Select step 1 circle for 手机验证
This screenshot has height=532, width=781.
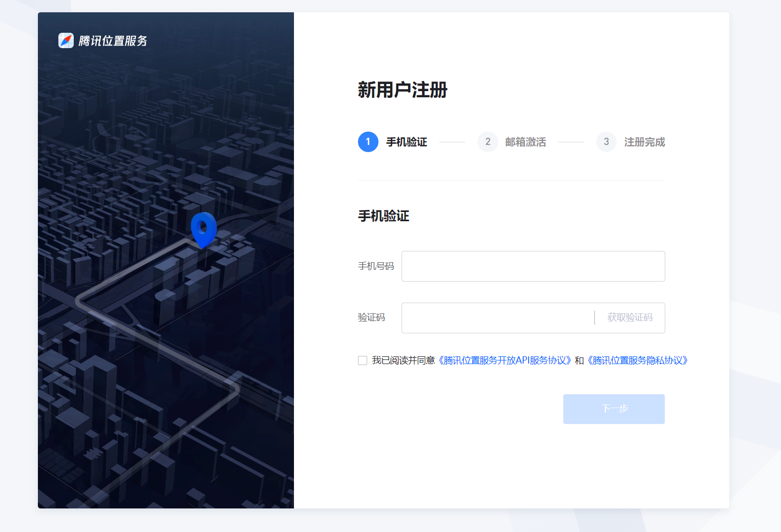coord(368,142)
